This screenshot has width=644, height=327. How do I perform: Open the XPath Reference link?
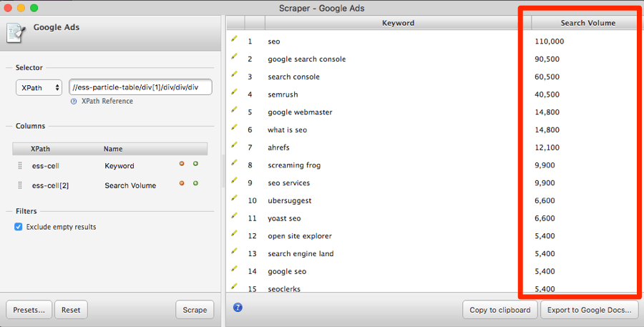click(107, 102)
